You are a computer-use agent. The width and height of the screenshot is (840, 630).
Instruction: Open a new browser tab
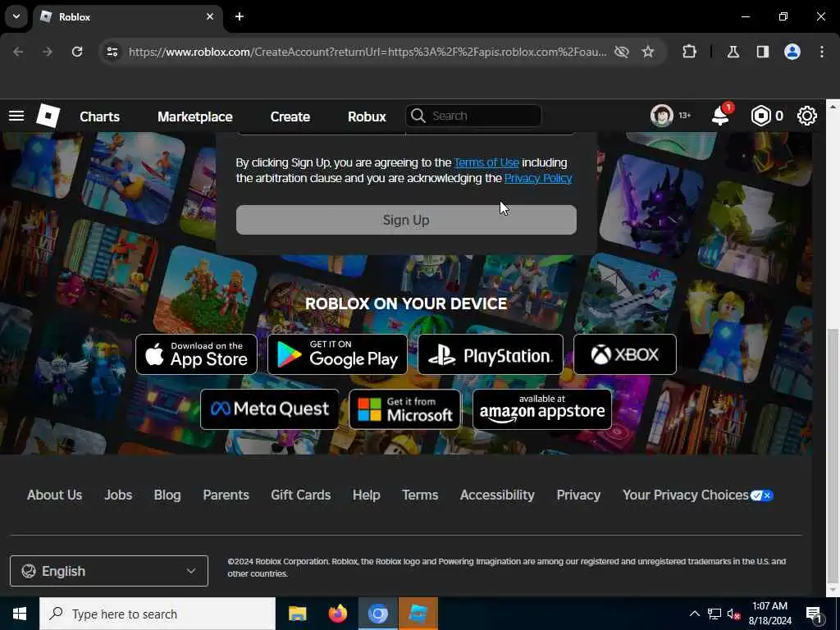[240, 16]
